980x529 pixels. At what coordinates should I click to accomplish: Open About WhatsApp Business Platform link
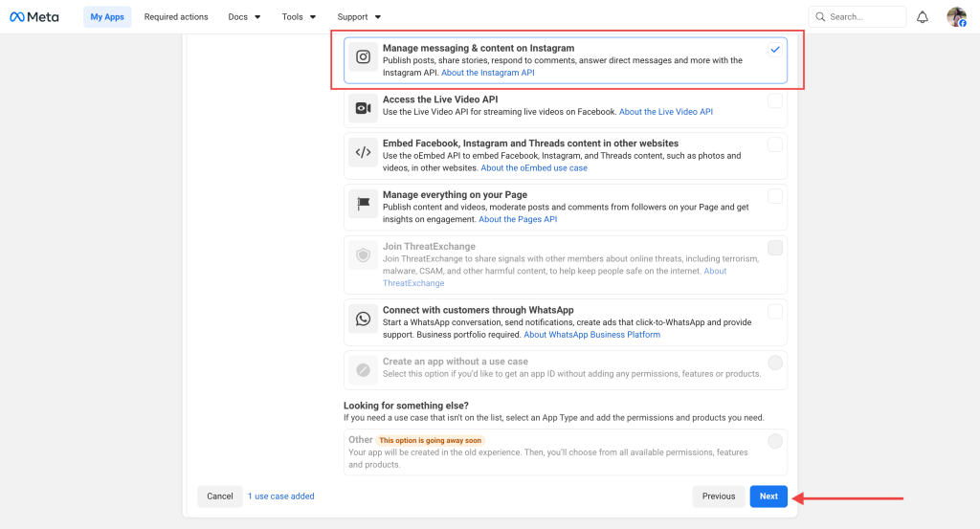(x=591, y=335)
